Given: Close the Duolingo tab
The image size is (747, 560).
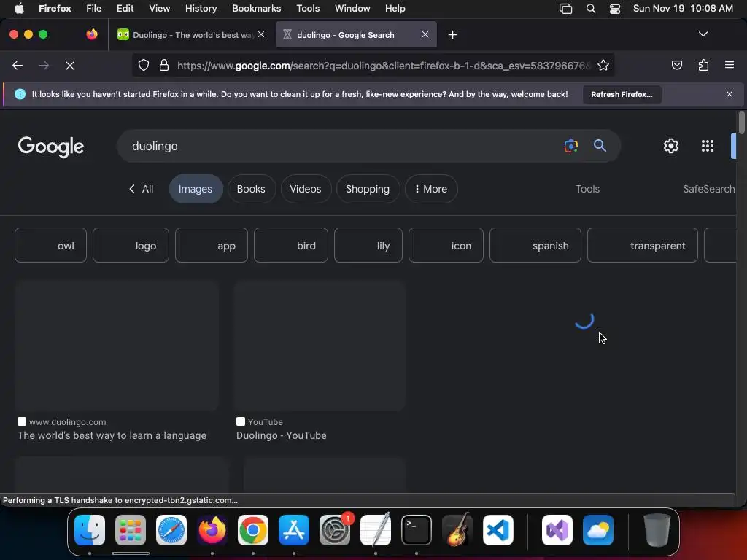Looking at the screenshot, I should (261, 34).
